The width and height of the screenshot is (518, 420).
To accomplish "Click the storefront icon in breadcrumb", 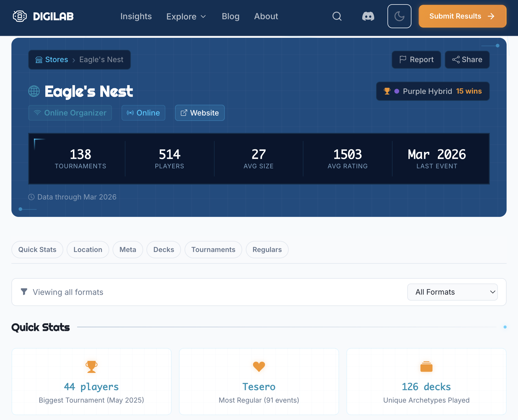I will click(x=39, y=60).
